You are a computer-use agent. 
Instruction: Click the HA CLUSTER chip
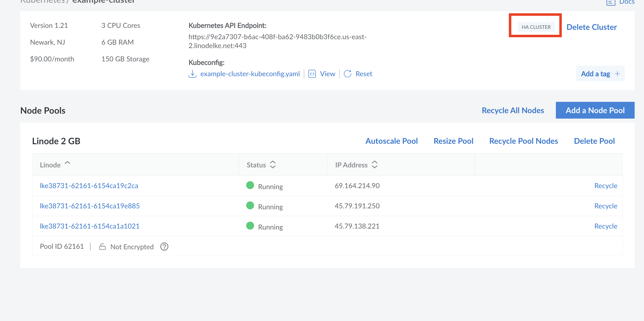536,27
